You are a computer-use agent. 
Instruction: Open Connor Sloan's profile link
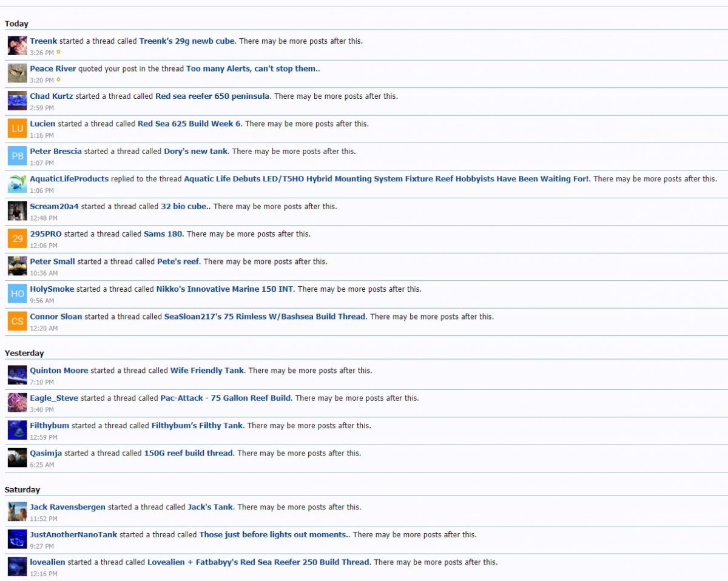[x=56, y=317]
